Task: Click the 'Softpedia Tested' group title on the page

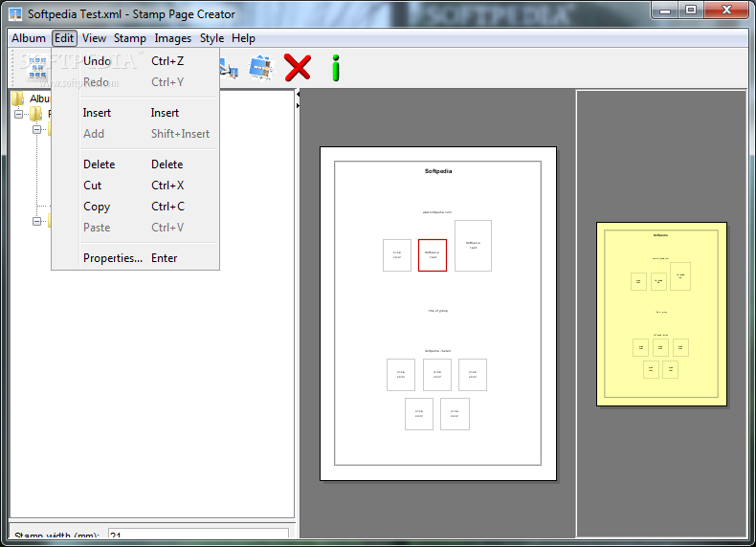Action: [x=437, y=351]
